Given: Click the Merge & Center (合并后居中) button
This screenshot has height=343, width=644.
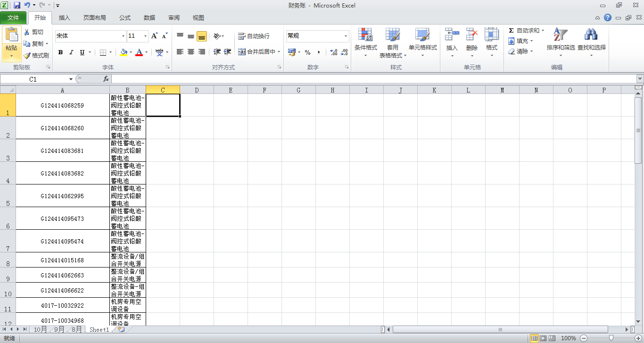Looking at the screenshot, I should tap(257, 52).
